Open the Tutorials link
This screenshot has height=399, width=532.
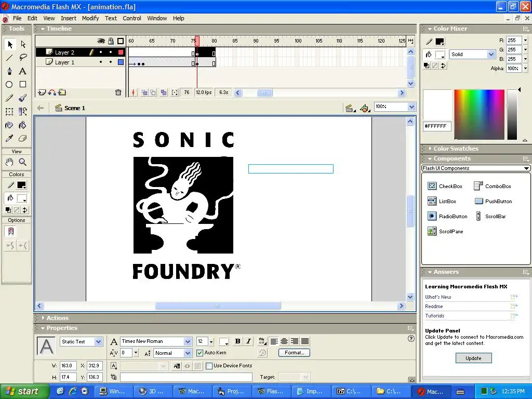[x=435, y=316]
